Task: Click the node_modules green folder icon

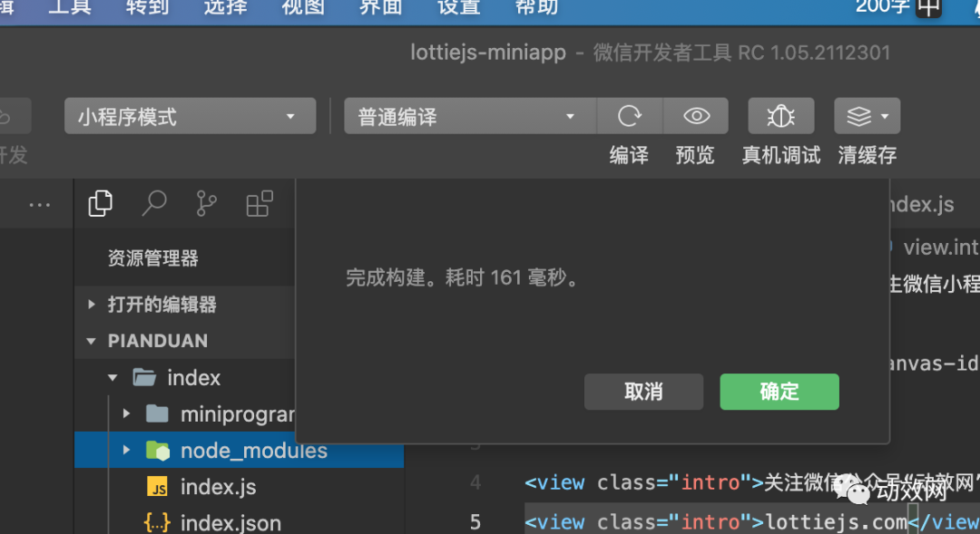Action: pos(158,451)
